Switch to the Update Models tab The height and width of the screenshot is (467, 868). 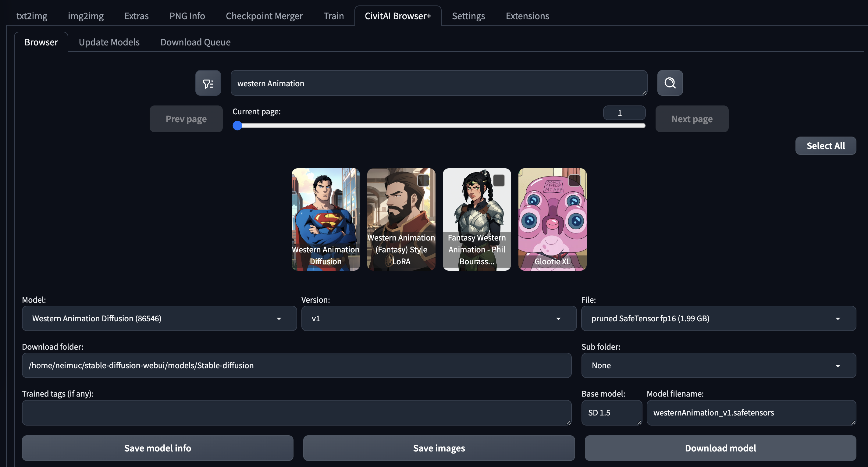[109, 42]
